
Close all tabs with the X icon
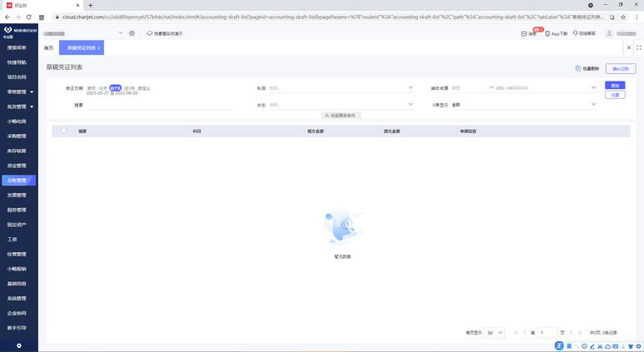(629, 47)
